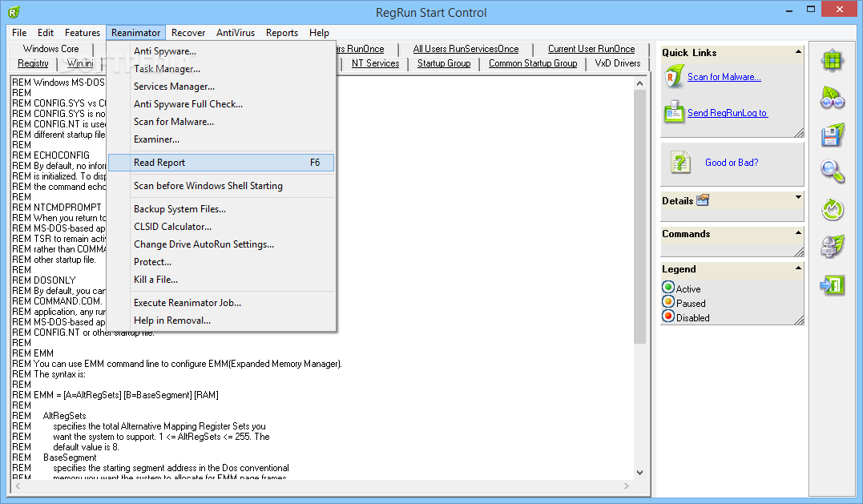Switch to the Startup Group tab
This screenshot has height=504, width=863.
[x=444, y=63]
